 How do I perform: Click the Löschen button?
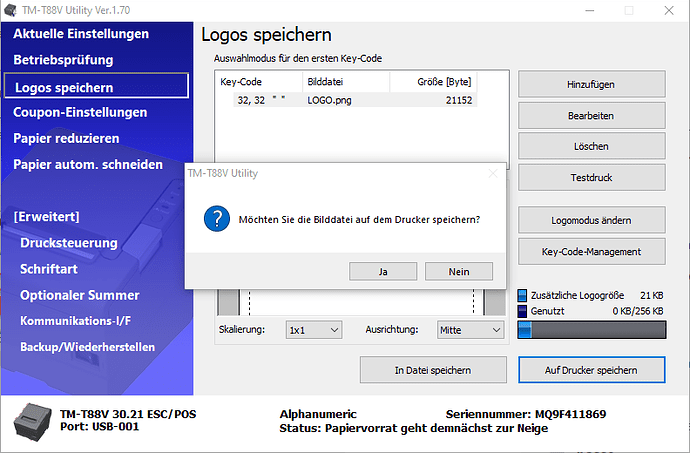[591, 146]
